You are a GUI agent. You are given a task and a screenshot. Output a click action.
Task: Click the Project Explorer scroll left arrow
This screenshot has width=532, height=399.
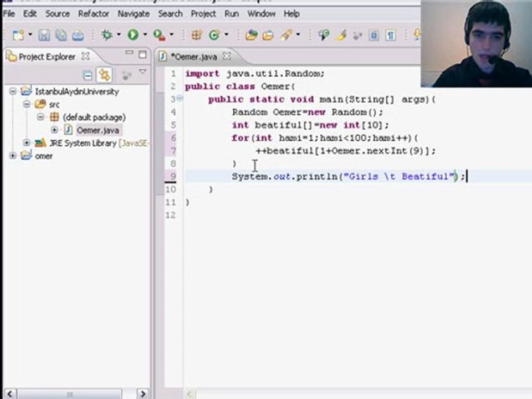[10, 394]
